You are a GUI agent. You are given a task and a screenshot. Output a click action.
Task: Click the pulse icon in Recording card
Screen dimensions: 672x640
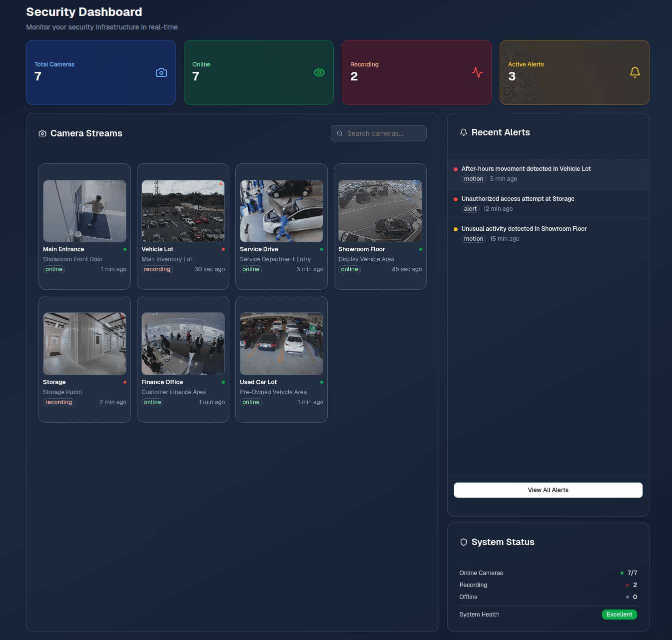tap(477, 72)
